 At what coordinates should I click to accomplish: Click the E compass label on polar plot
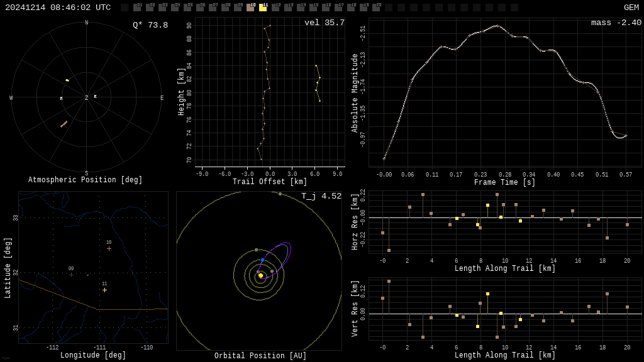(x=162, y=97)
